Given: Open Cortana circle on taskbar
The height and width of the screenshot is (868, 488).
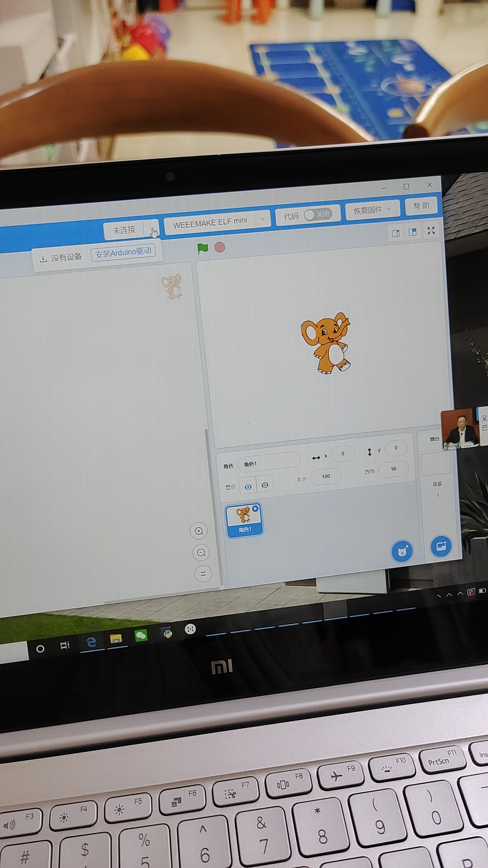Looking at the screenshot, I should pyautogui.click(x=40, y=649).
